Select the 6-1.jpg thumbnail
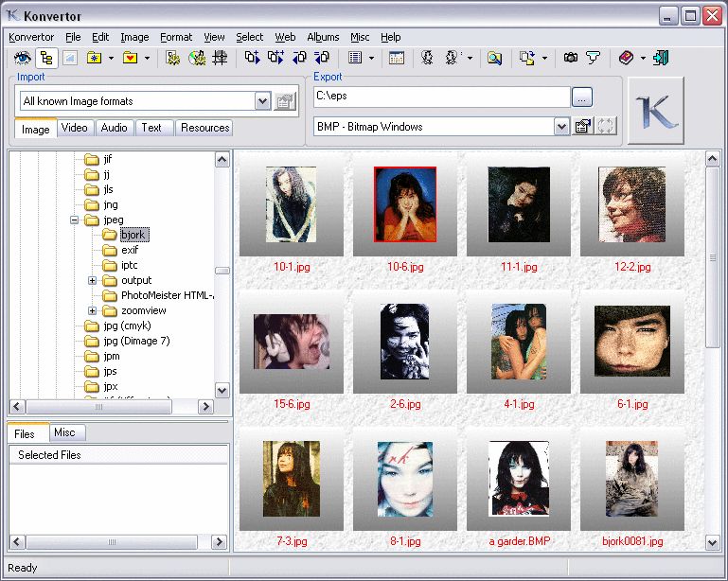Viewport: 728px width, 581px height. (x=632, y=341)
